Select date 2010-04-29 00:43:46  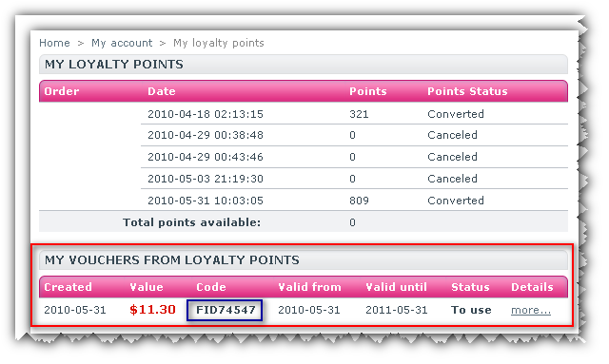(206, 157)
